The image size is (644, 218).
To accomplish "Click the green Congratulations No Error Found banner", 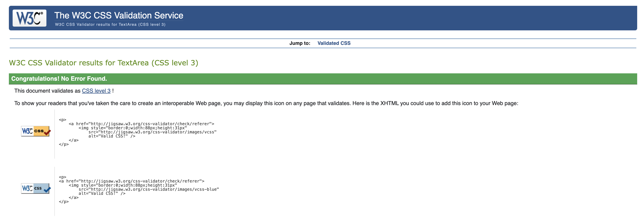I will [59, 79].
